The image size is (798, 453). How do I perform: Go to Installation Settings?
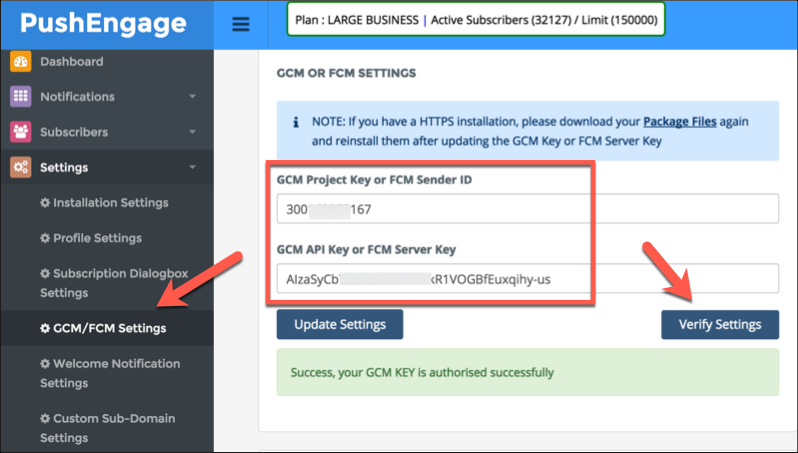coord(110,203)
